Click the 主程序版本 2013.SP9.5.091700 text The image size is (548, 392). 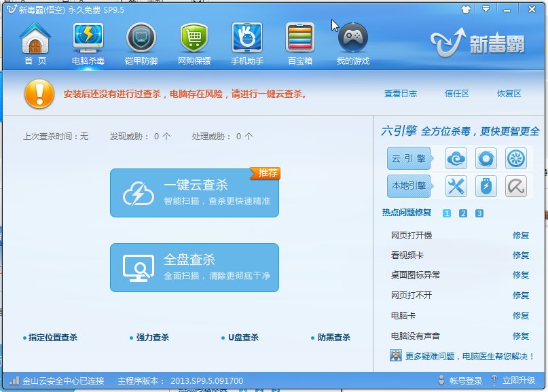pyautogui.click(x=181, y=381)
